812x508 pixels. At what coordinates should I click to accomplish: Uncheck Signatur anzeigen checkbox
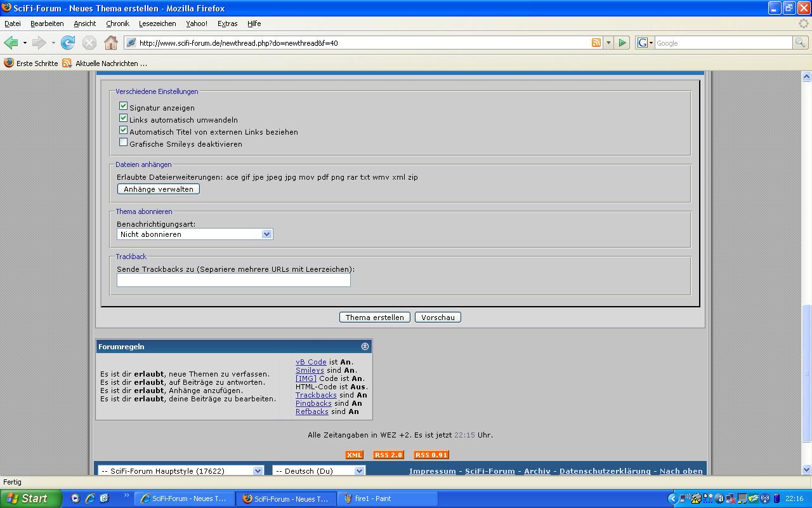124,106
